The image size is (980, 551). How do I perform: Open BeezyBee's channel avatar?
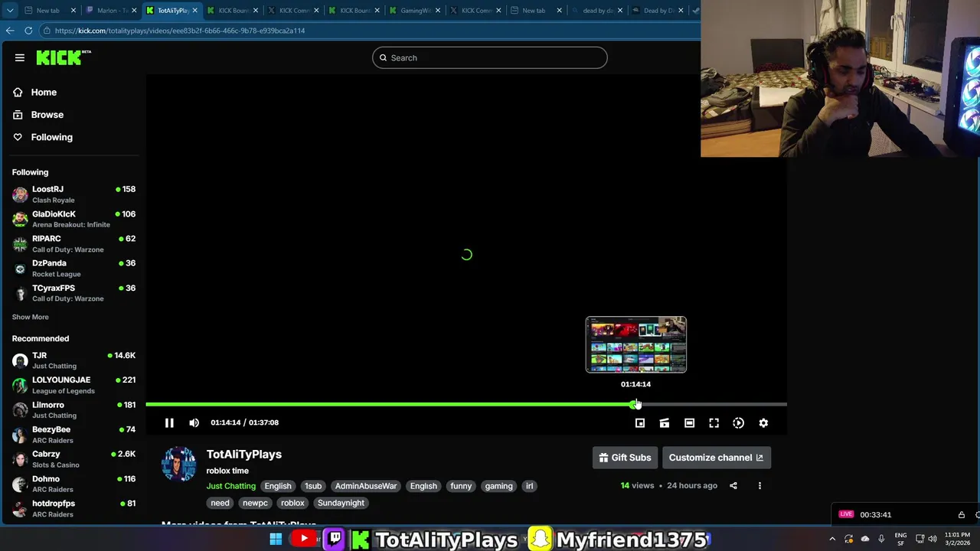[20, 435]
